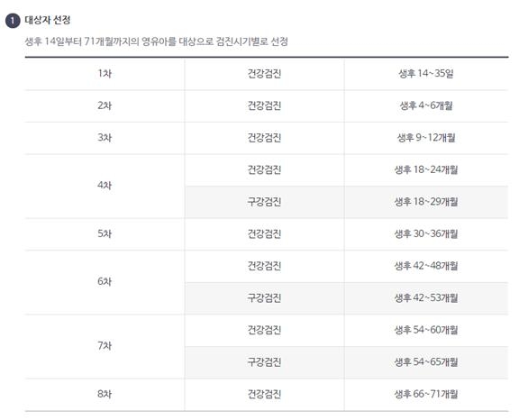Click 생후 14~35일 cell

[426, 74]
